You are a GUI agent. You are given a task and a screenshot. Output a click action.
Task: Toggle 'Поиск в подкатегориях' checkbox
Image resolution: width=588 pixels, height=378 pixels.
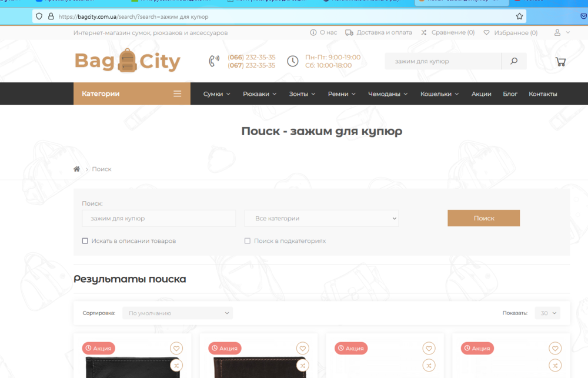tap(248, 241)
